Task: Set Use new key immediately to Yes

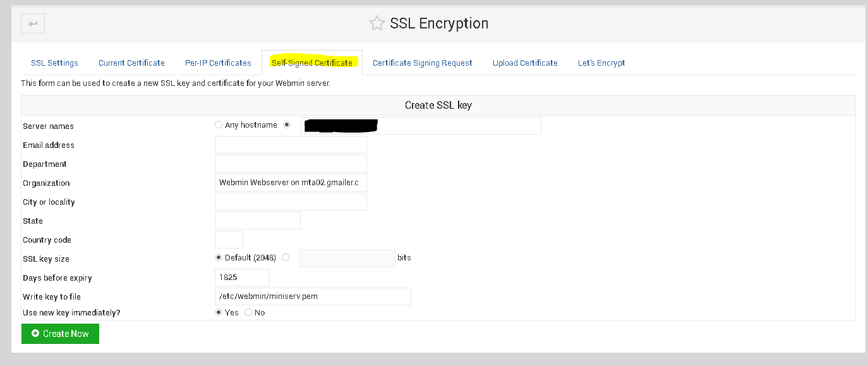Action: tap(219, 312)
